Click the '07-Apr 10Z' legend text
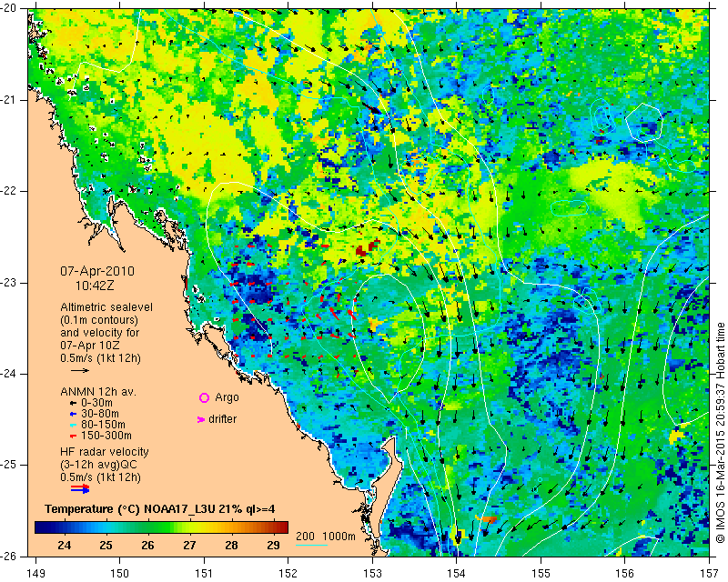The image size is (728, 582). tap(89, 346)
